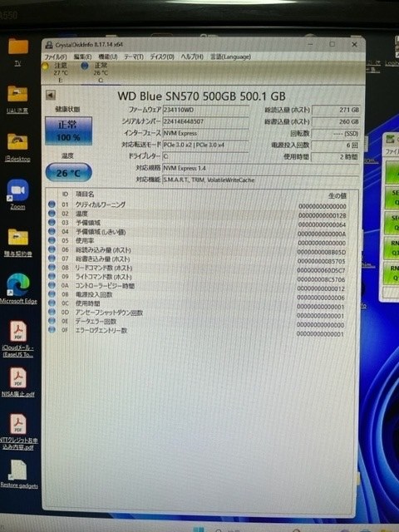Click the NVM Express interface field

205,133
